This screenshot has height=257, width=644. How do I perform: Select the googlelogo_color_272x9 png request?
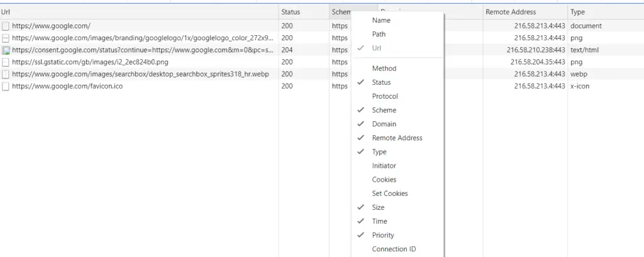pos(143,38)
